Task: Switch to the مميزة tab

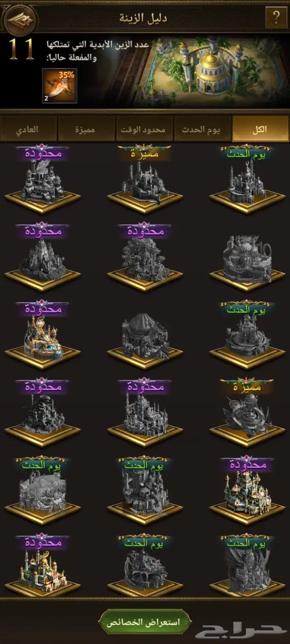Action: (x=86, y=129)
